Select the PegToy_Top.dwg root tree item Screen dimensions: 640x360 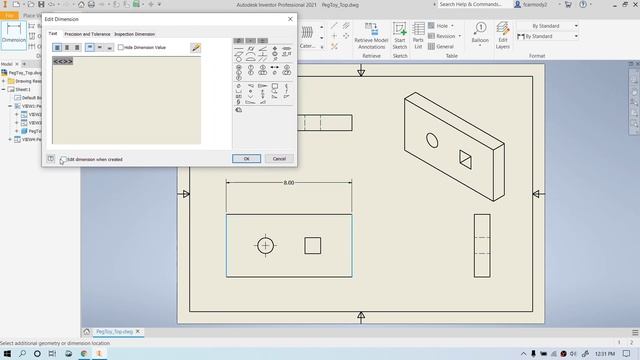22,73
